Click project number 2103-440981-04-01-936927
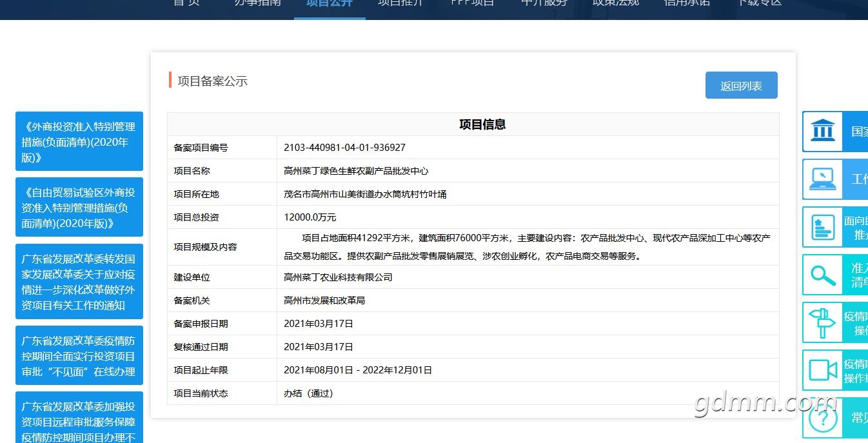The image size is (868, 443). tap(344, 148)
